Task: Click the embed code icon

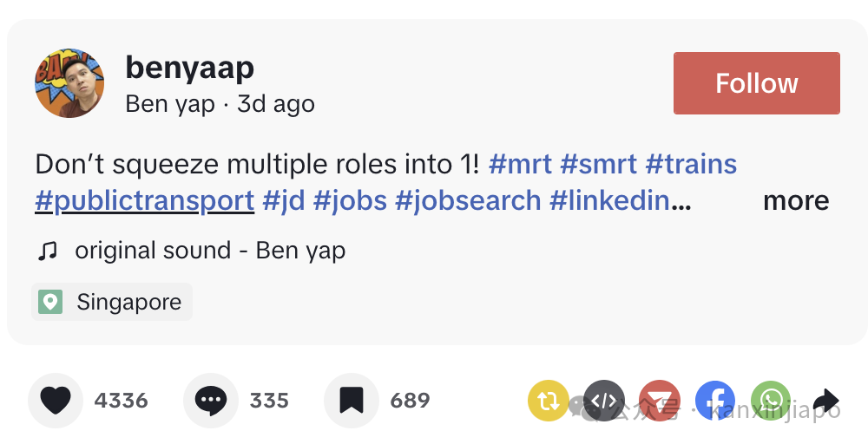Action: pyautogui.click(x=604, y=401)
